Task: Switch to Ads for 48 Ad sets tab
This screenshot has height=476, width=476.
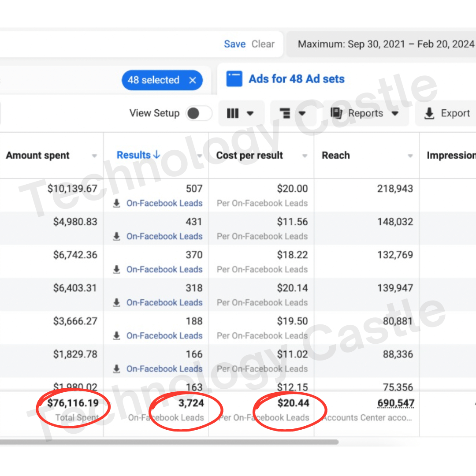Action: point(296,79)
